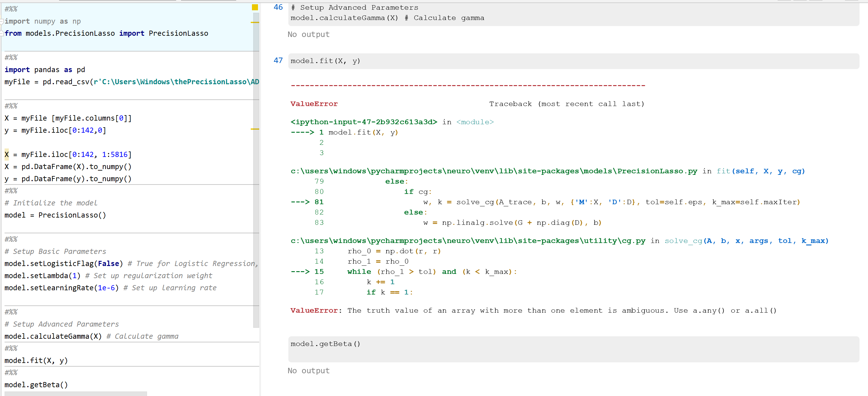
Task: Select the model.fit(X, y) output cell 47
Action: [x=573, y=61]
